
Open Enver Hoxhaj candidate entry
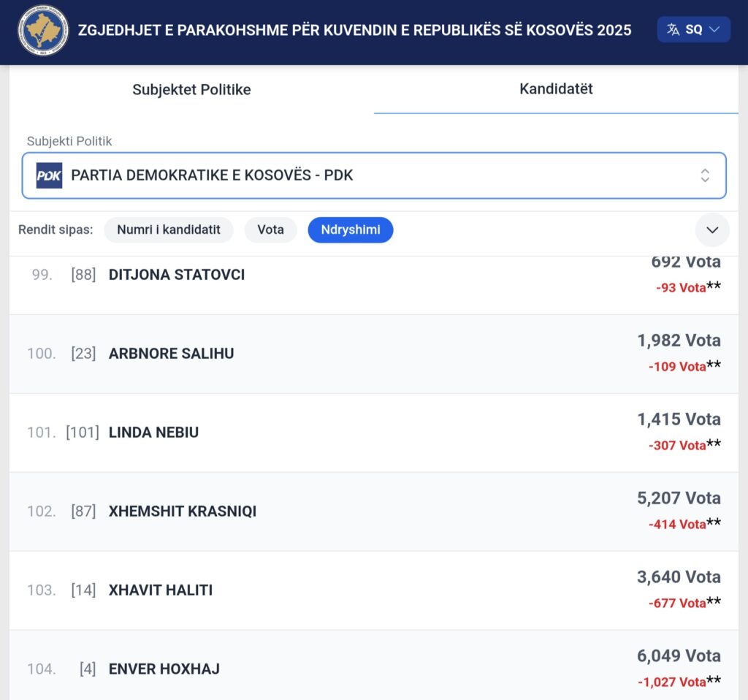pyautogui.click(x=164, y=669)
